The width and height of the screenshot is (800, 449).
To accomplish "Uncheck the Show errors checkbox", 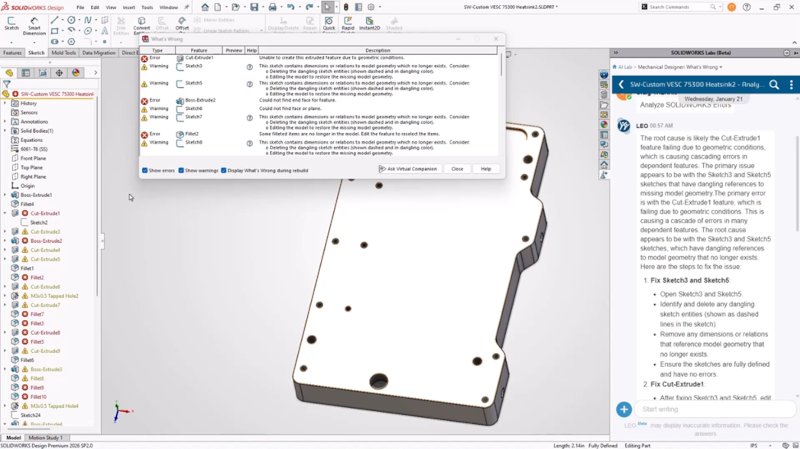I will point(145,170).
